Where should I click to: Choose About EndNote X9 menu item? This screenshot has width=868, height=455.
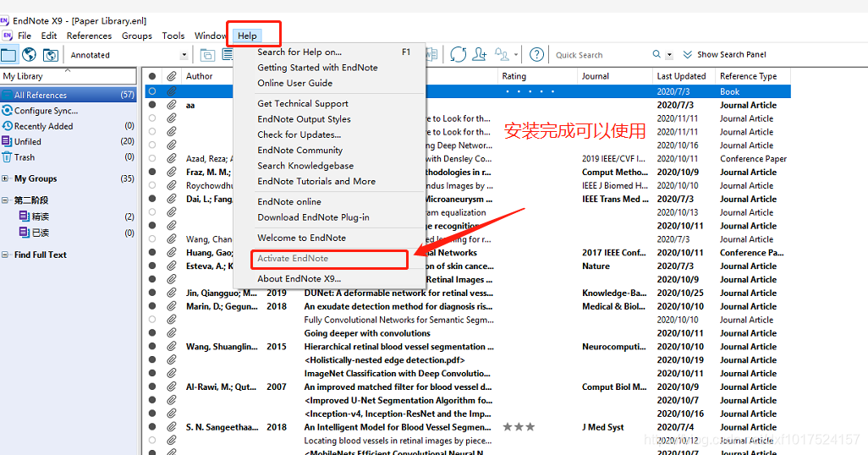click(x=299, y=278)
